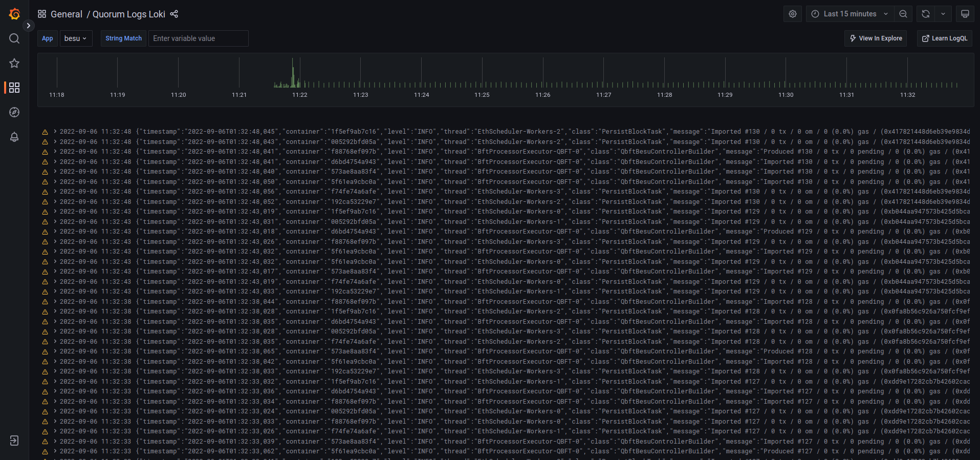Open the Dashboards grid icon in sidebar

pos(14,88)
